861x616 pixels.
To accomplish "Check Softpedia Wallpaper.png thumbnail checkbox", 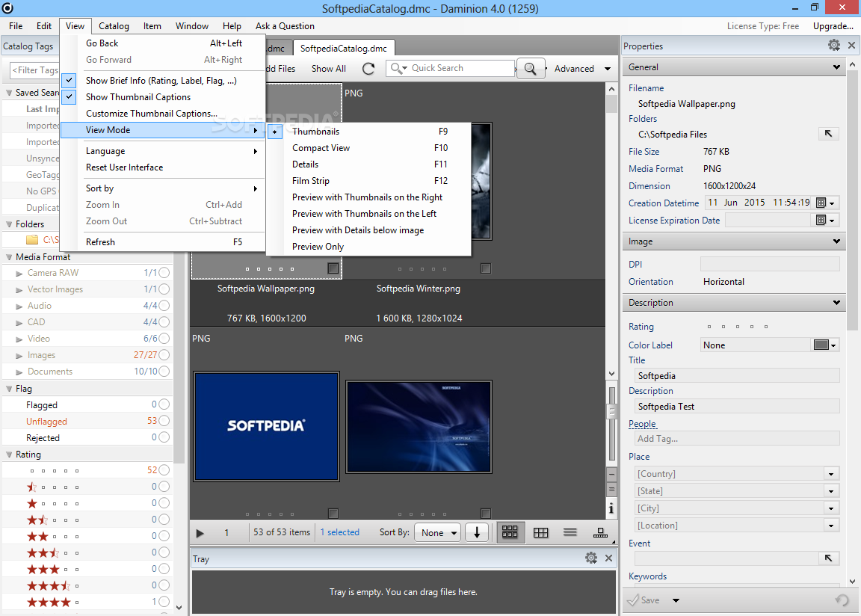I will (333, 268).
